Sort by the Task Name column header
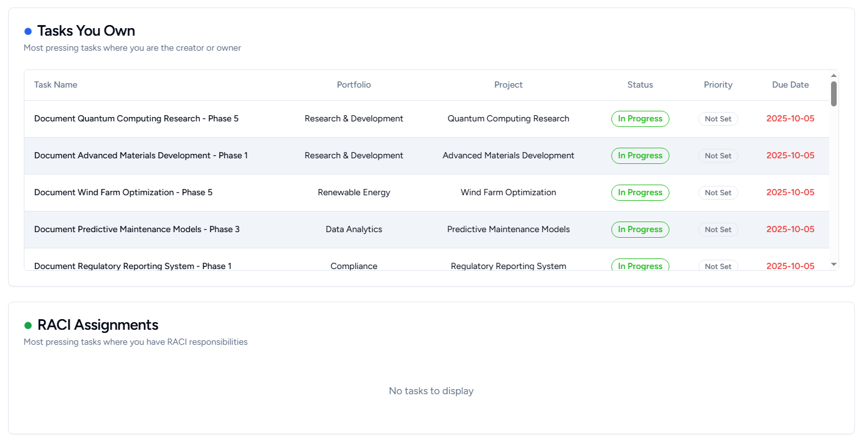868x448 pixels. [56, 85]
